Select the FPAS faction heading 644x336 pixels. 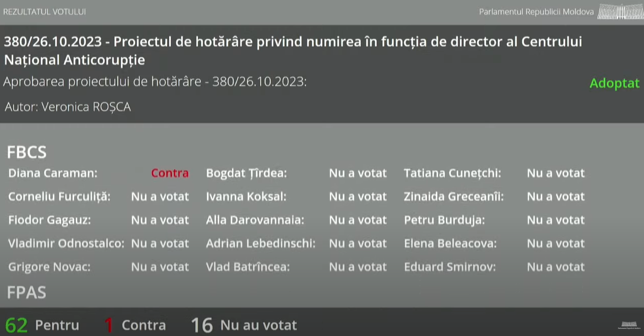click(26, 292)
